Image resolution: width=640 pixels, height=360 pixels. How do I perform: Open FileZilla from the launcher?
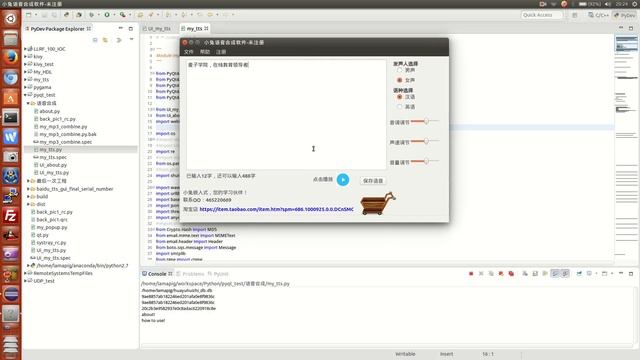(x=11, y=216)
